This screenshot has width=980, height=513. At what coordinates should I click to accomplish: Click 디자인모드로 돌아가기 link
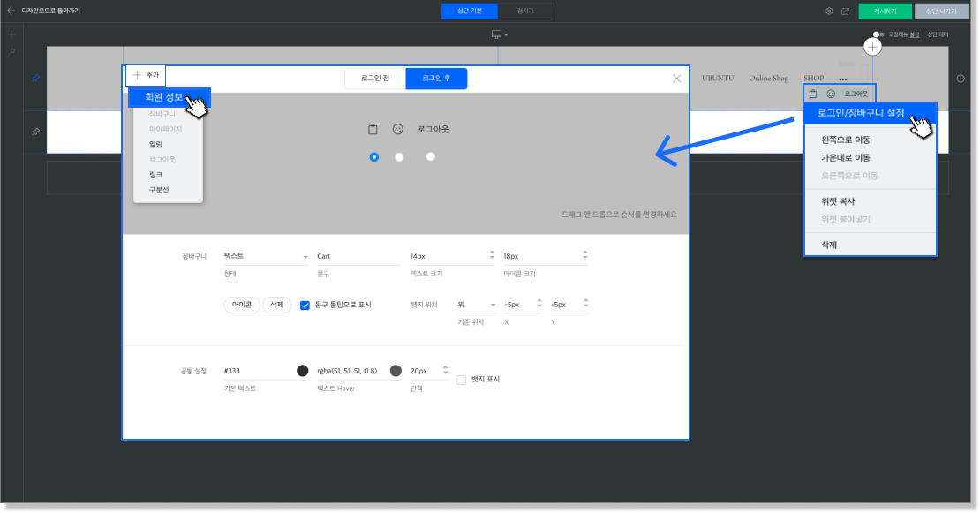tap(50, 11)
